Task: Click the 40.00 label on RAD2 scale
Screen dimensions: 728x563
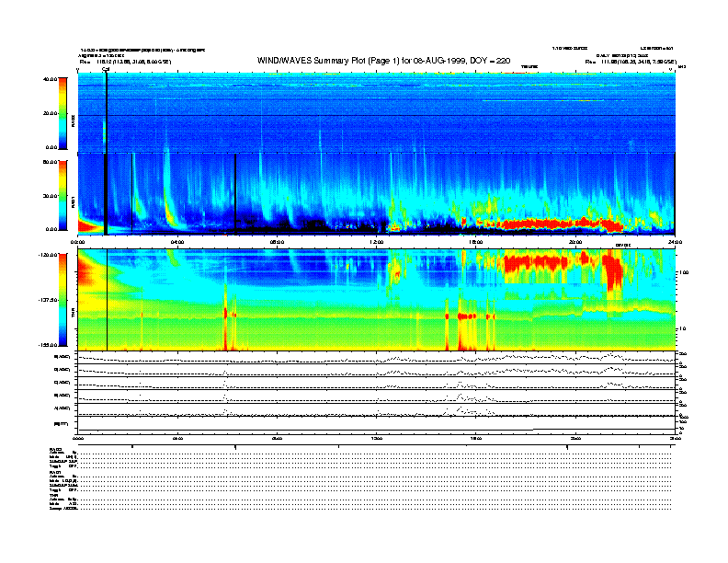Action: pos(50,79)
